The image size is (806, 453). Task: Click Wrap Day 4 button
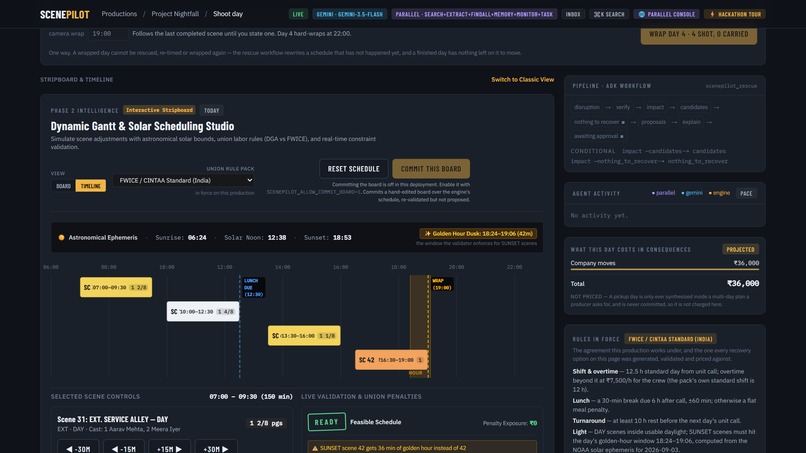pos(699,34)
